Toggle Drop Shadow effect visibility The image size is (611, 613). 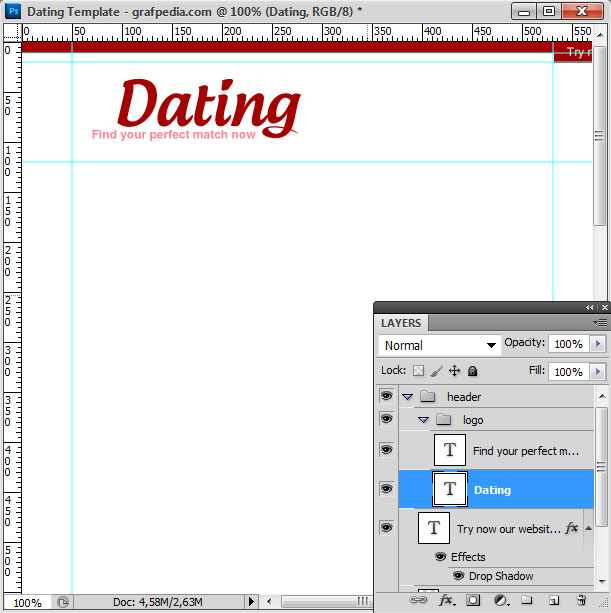(458, 575)
